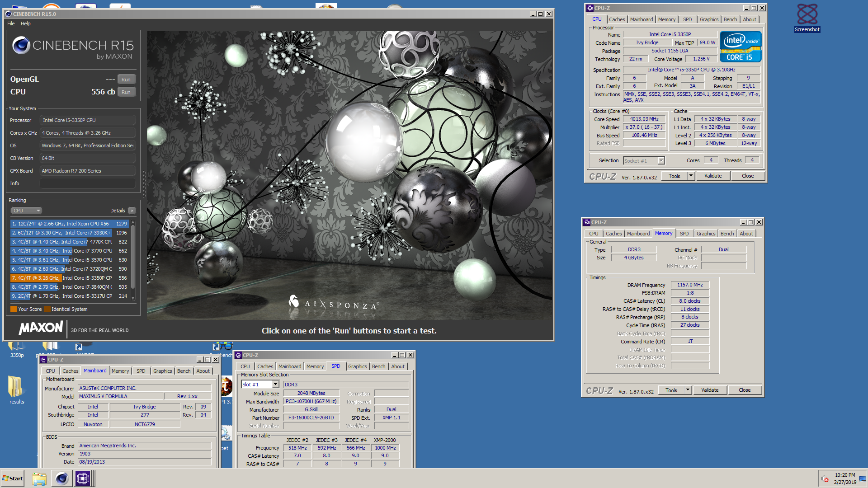This screenshot has height=488, width=868.
Task: Switch to Caches tab in top CPU-Z window
Action: click(x=617, y=19)
